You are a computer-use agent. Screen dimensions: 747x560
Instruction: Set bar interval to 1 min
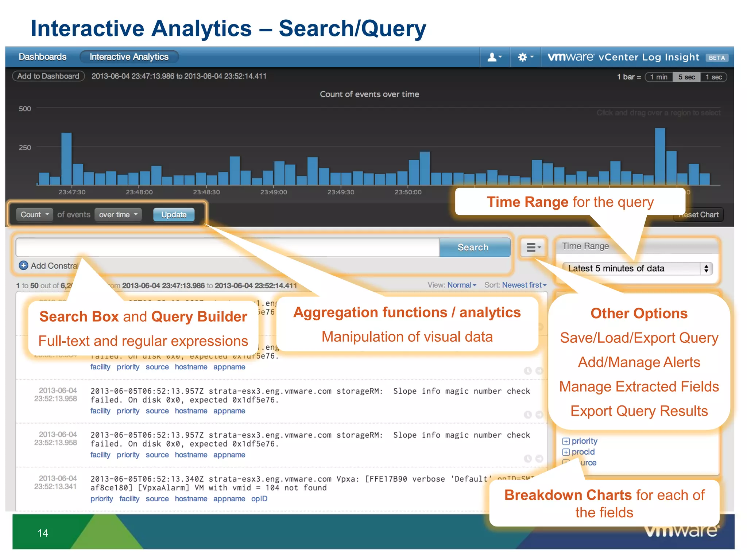659,77
